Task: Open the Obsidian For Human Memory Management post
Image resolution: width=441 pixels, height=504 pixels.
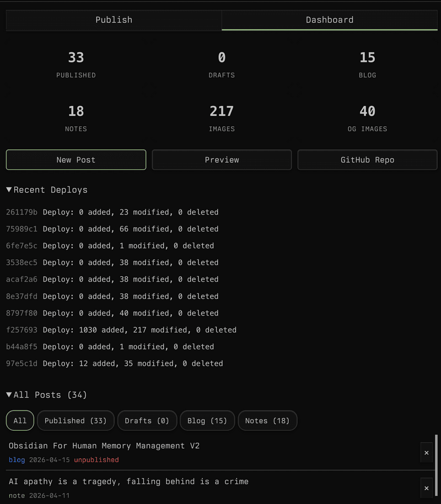Action: [103, 446]
